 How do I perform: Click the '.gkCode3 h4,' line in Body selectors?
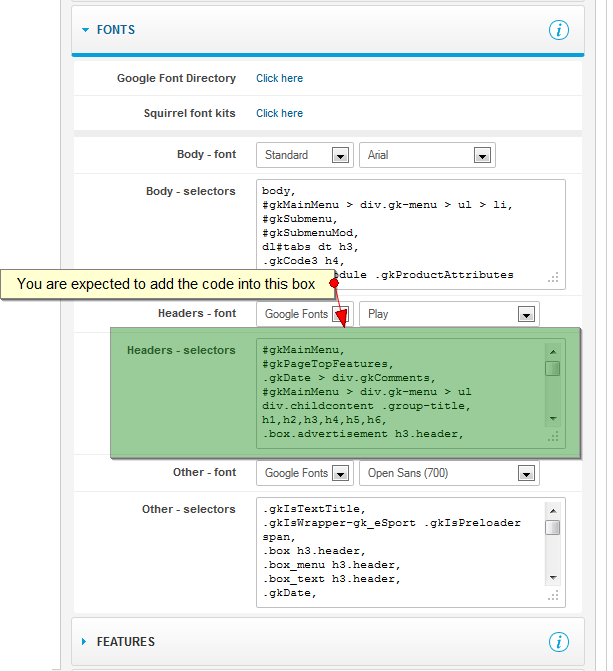click(304, 261)
